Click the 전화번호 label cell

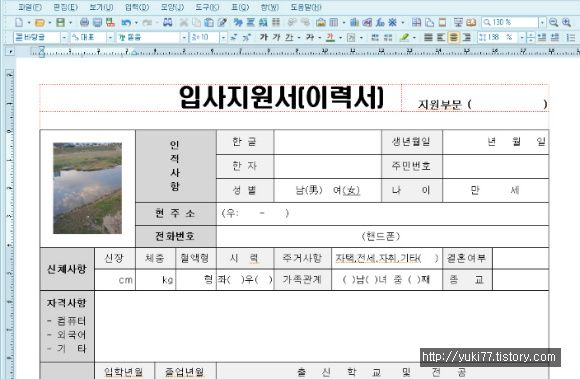[175, 236]
